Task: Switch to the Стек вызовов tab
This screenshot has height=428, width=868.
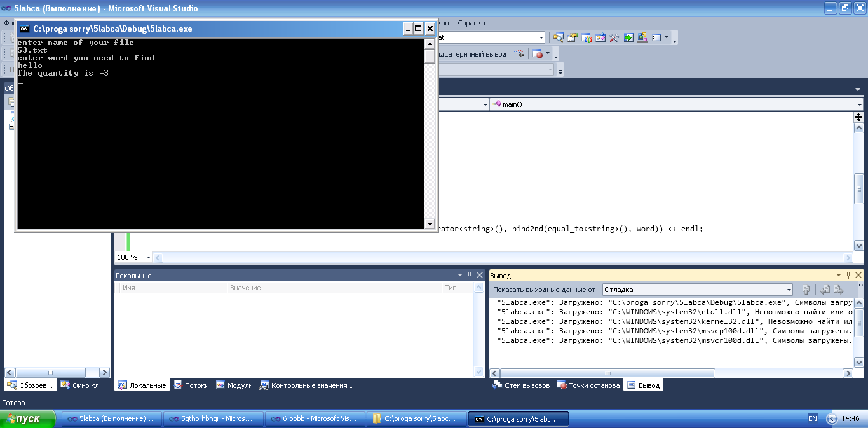Action: coord(521,385)
